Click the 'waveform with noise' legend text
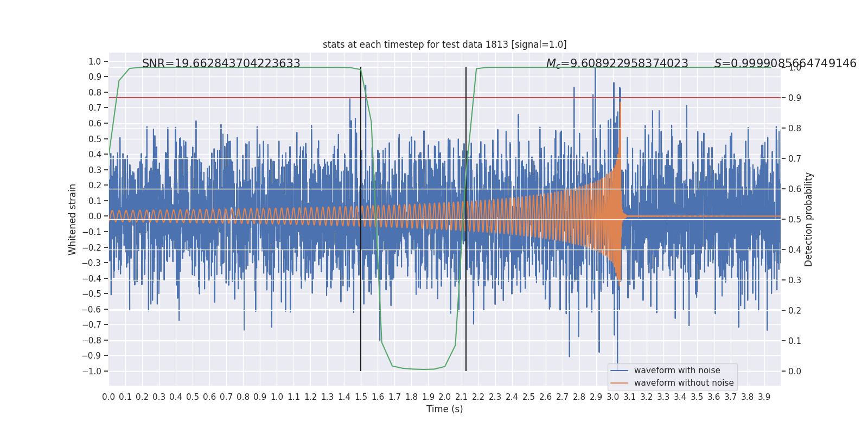The height and width of the screenshot is (434, 868). pos(677,371)
